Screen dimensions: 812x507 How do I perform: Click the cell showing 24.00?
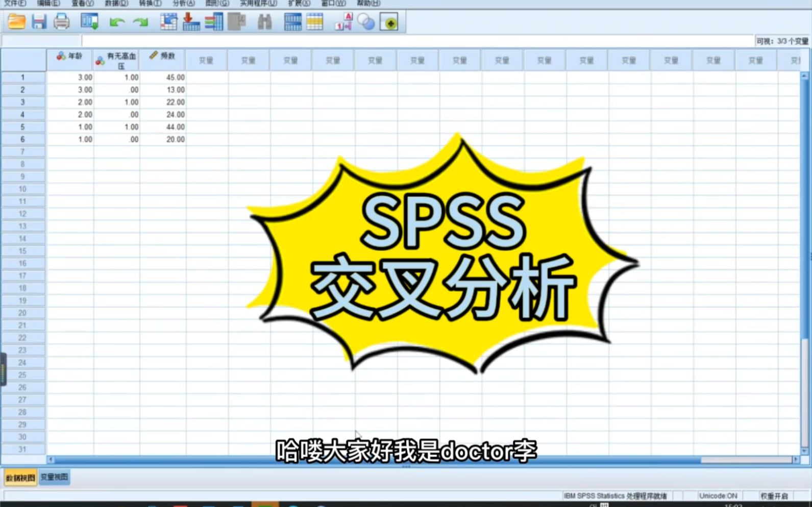163,115
